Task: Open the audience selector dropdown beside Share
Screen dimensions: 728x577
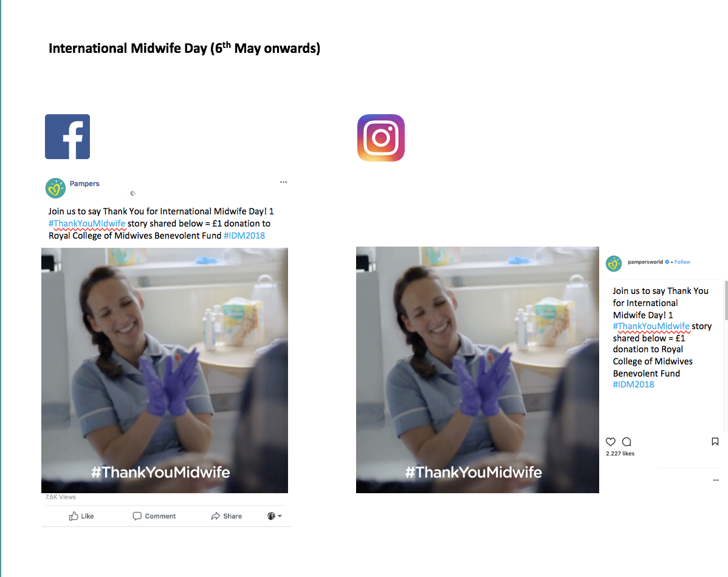Action: pos(275,516)
